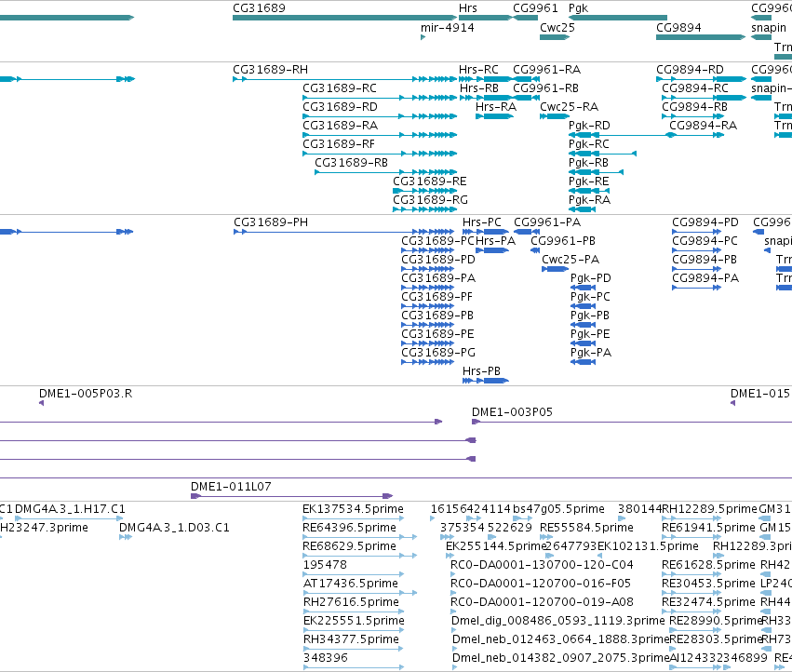Click protein CG9961-PB
This screenshot has width=792, height=672.
(563, 241)
